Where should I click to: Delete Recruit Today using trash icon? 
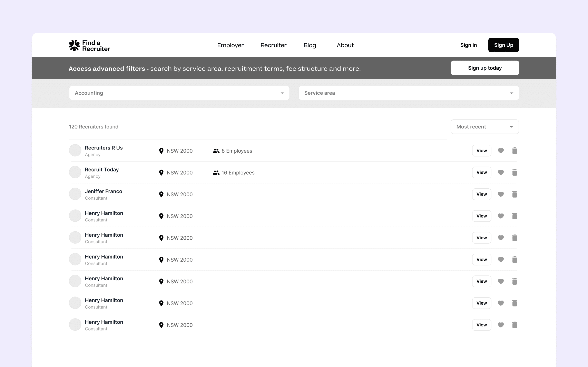click(x=514, y=172)
